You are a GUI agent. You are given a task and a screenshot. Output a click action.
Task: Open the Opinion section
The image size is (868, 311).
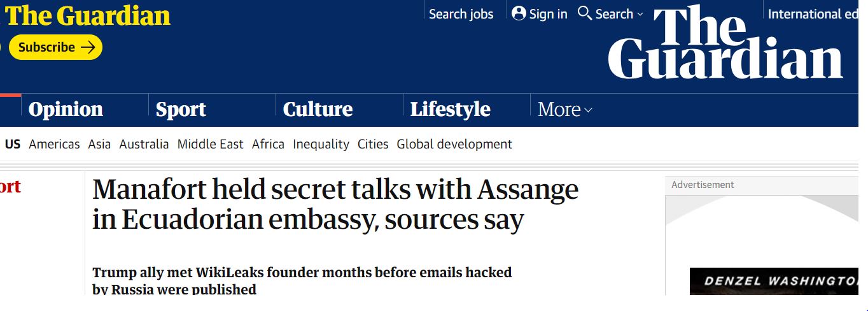coord(66,110)
